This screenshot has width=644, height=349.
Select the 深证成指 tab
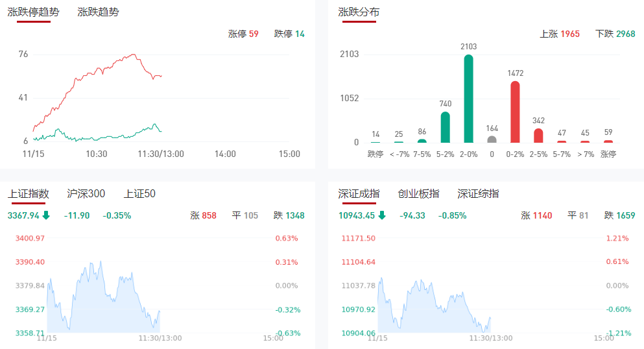click(359, 193)
